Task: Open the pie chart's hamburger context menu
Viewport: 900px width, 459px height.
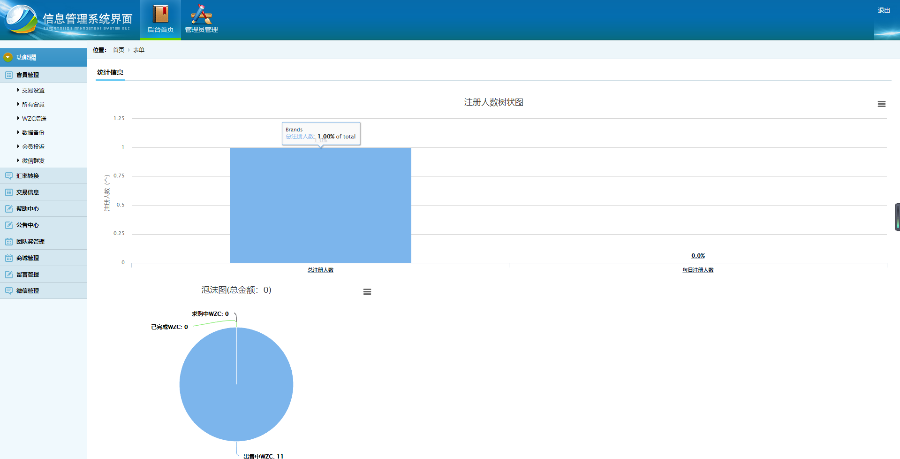Action: (x=367, y=292)
